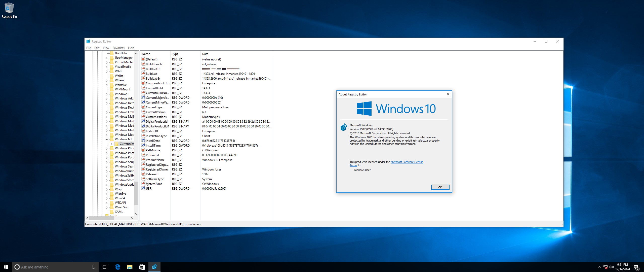Click the Ask me anything search box
This screenshot has height=272, width=644.
55,267
